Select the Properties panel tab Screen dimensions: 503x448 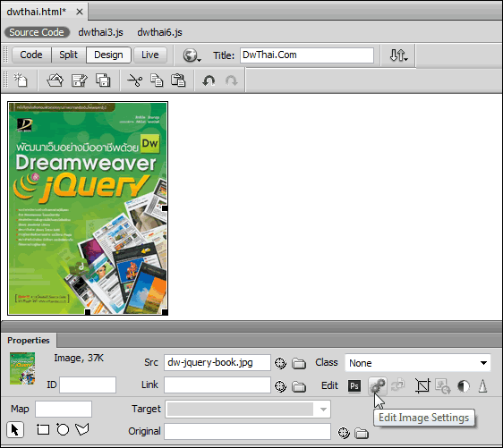click(x=29, y=341)
